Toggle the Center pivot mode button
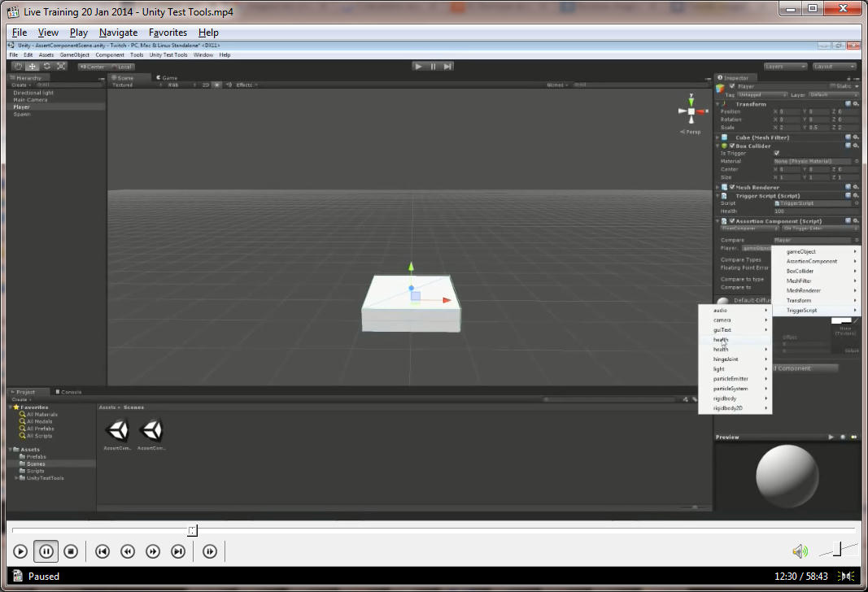The height and width of the screenshot is (592, 868). (93, 67)
